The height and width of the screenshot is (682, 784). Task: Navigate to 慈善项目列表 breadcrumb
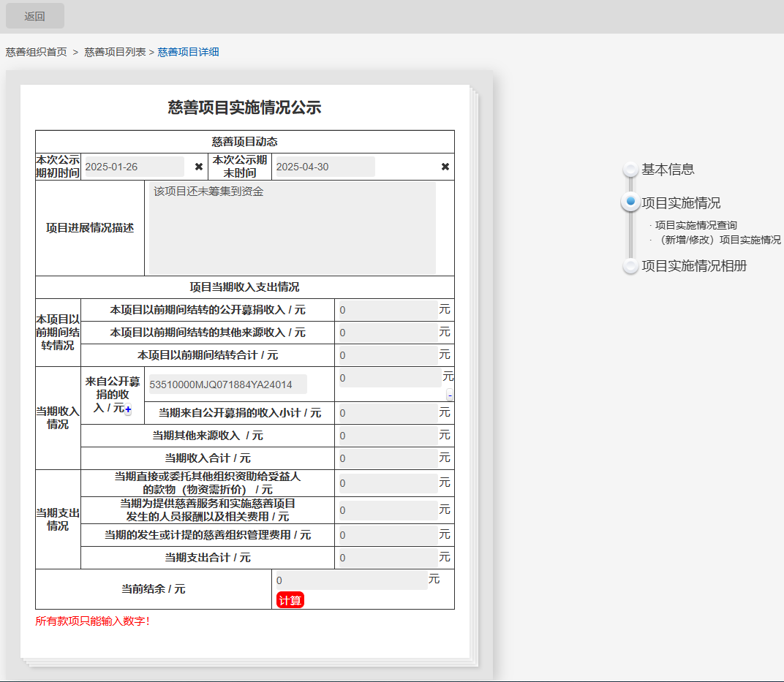(x=115, y=52)
